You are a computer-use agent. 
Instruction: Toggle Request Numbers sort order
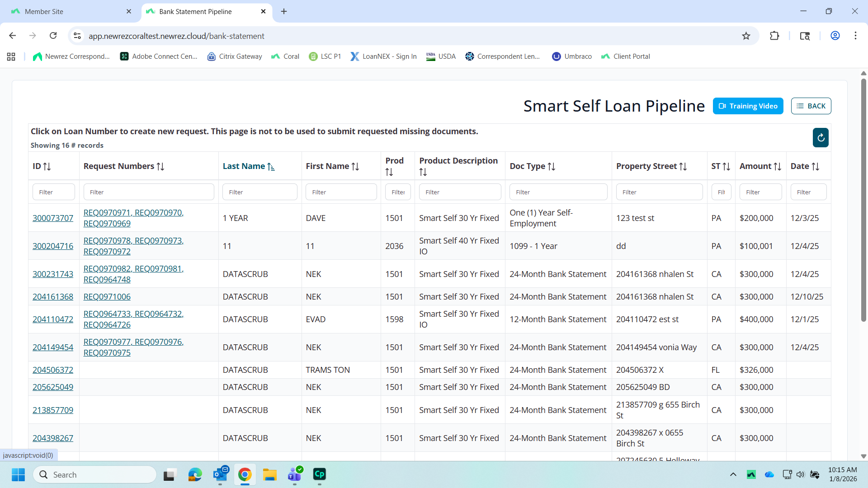coord(160,167)
